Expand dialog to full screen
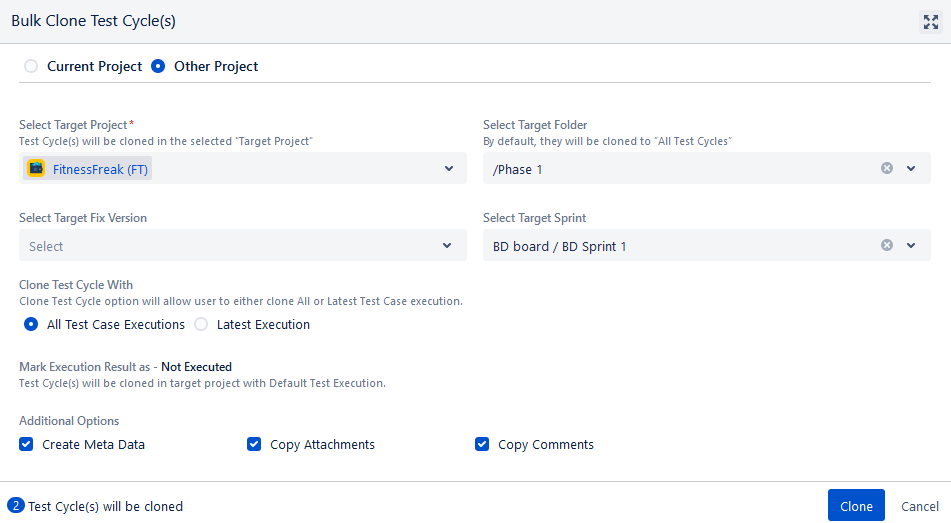 point(930,22)
